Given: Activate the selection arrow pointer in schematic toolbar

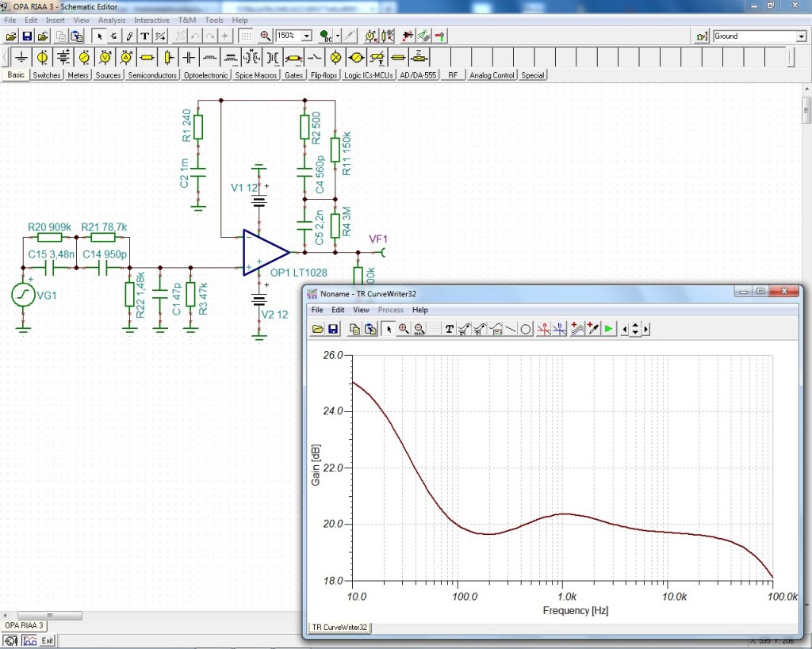Looking at the screenshot, I should (x=99, y=36).
